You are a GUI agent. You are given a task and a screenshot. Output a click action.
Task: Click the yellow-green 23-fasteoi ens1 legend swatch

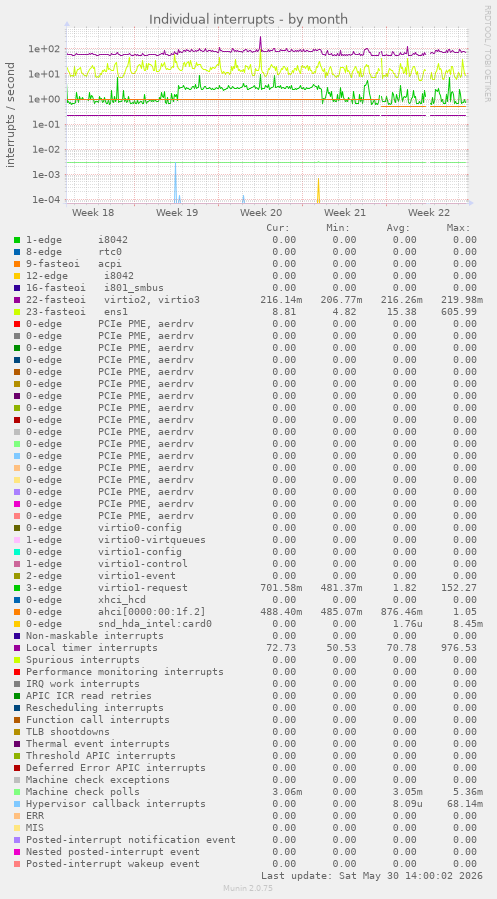pos(17,312)
